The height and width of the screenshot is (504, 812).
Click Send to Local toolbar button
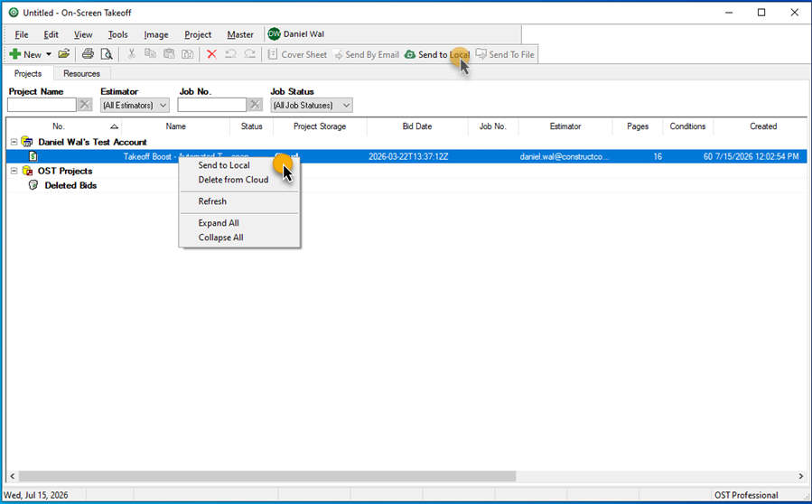(437, 54)
